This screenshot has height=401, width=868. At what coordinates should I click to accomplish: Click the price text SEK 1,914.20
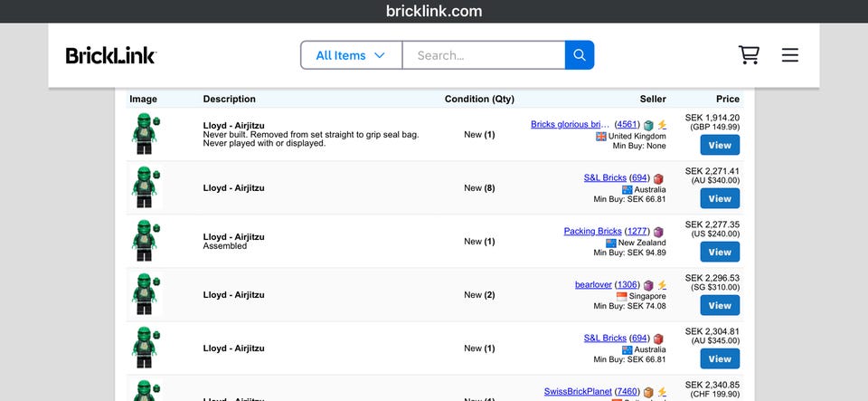click(x=712, y=118)
